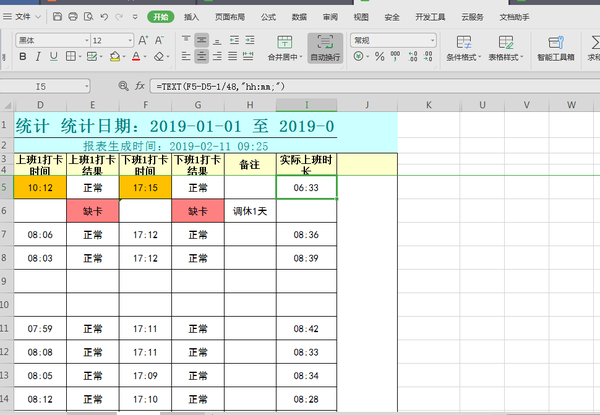Screen dimensions: 600x415
Task: Click the formula bar with TEXT formula
Action: [375, 86]
